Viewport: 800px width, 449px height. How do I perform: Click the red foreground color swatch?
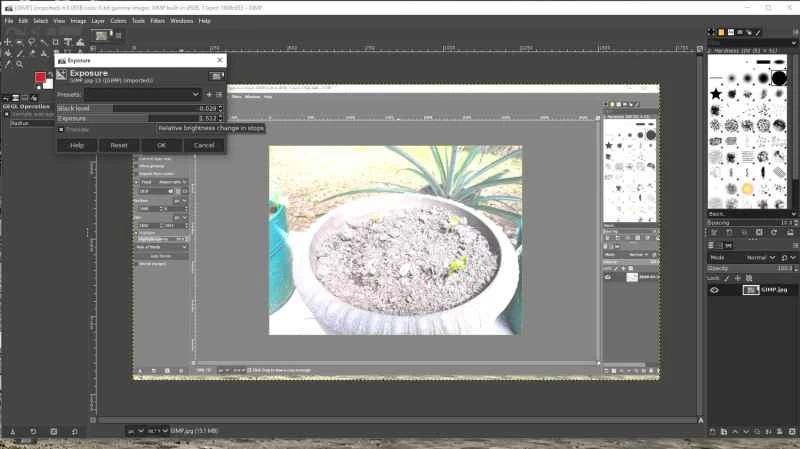tap(41, 78)
